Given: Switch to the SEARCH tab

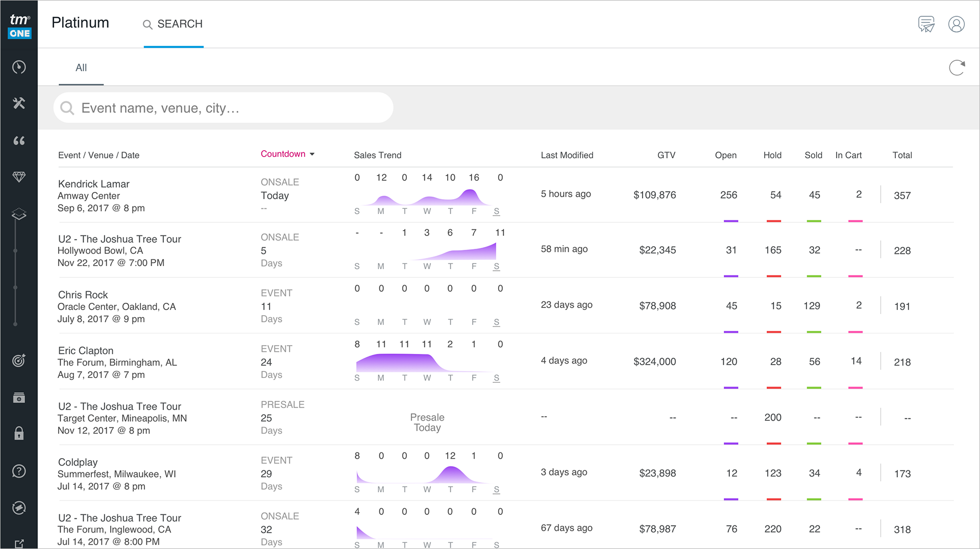Looking at the screenshot, I should (x=174, y=24).
